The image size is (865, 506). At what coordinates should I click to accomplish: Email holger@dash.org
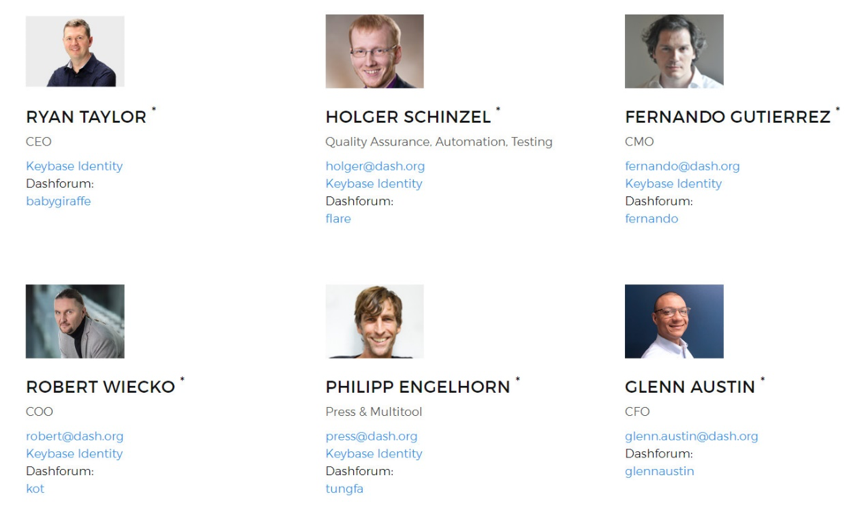click(375, 166)
